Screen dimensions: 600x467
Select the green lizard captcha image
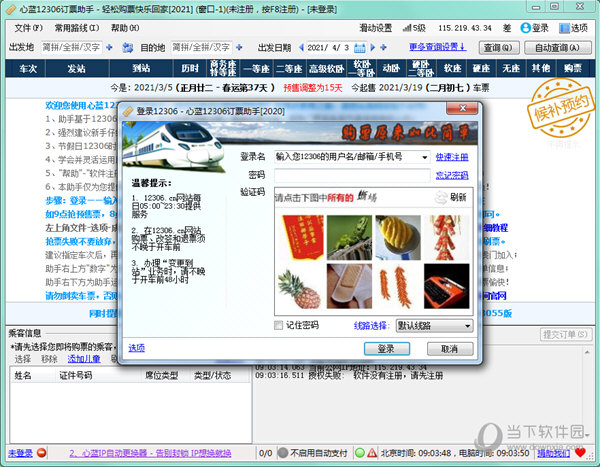pyautogui.click(x=349, y=237)
